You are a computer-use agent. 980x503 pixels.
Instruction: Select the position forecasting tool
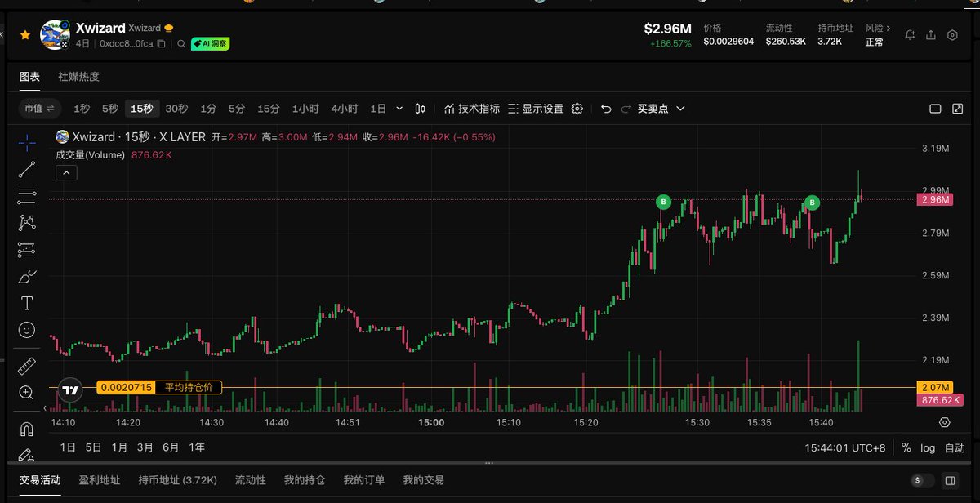click(x=27, y=250)
